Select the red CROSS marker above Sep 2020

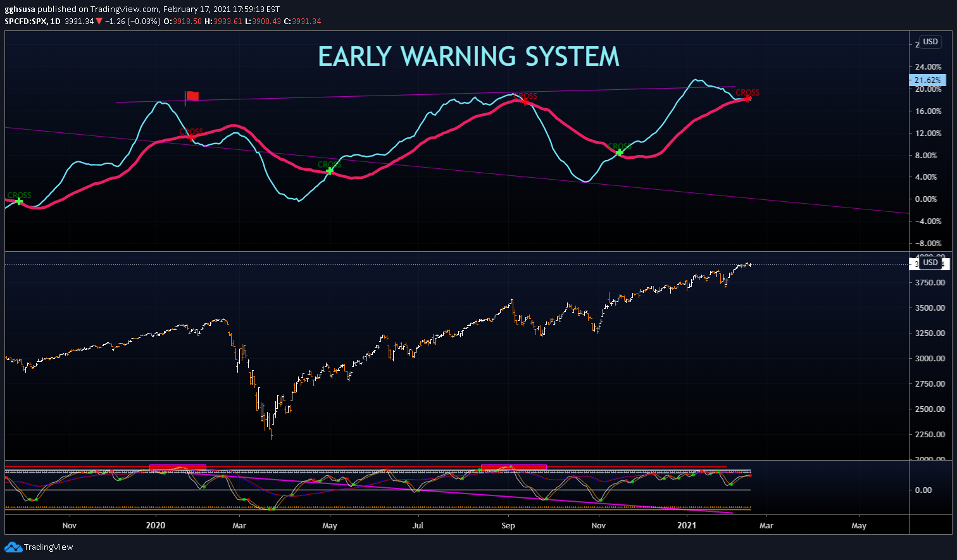(525, 102)
